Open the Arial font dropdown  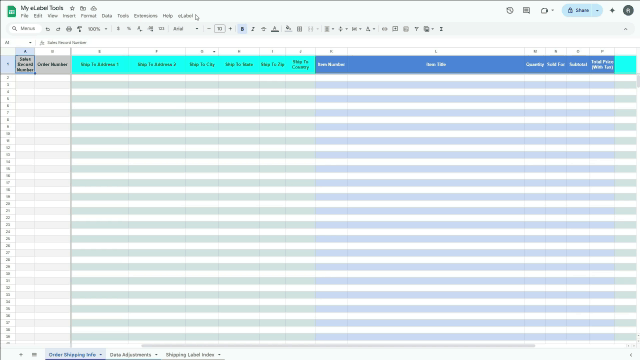coord(186,29)
